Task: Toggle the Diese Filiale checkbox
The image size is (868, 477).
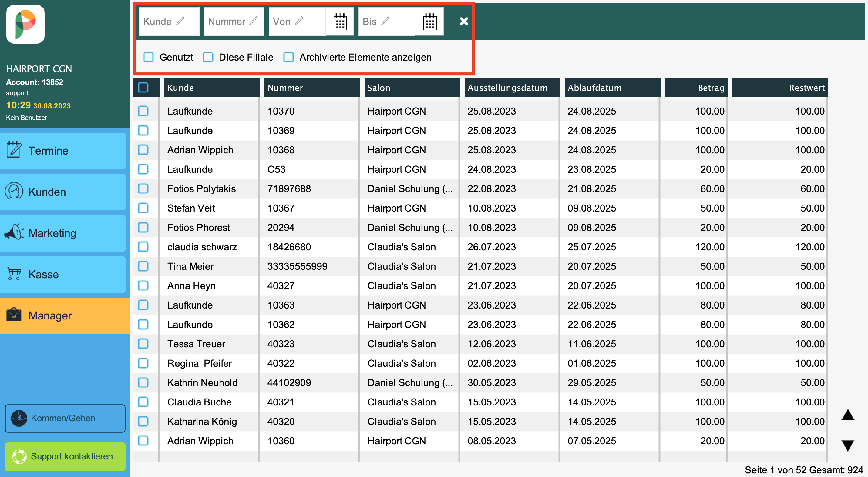Action: 208,57
